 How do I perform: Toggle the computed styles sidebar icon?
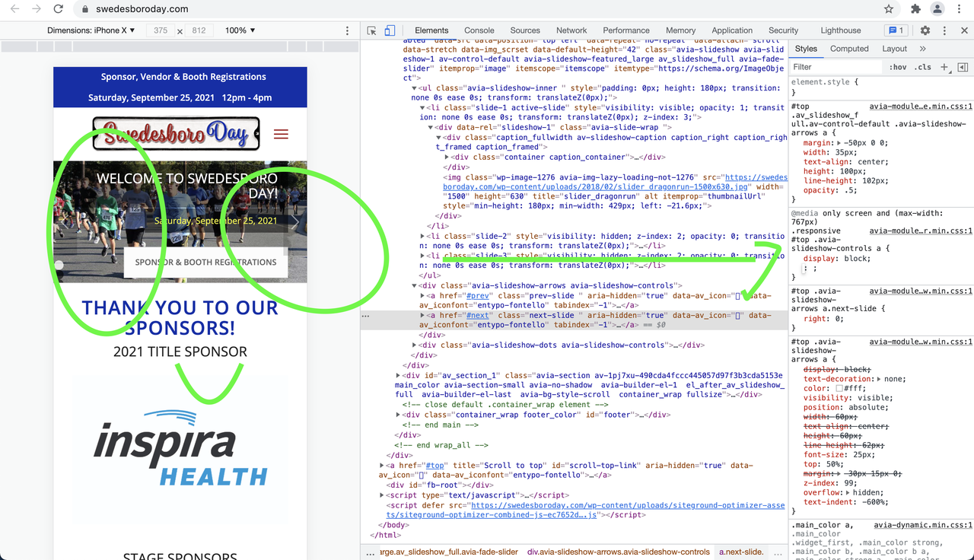(963, 67)
